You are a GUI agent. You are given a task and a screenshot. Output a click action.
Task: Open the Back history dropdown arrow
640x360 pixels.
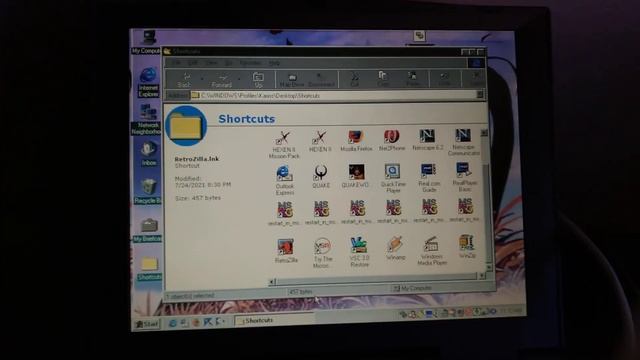(x=202, y=79)
